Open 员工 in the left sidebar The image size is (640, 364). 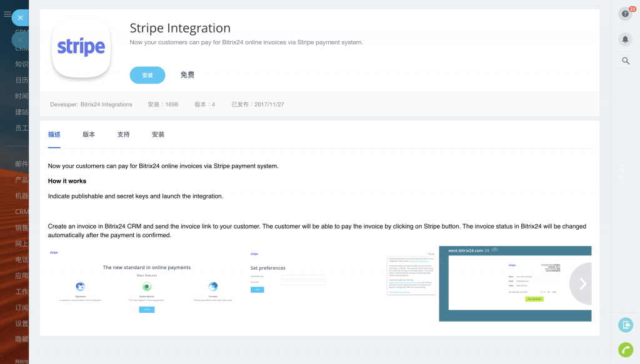coord(21,128)
